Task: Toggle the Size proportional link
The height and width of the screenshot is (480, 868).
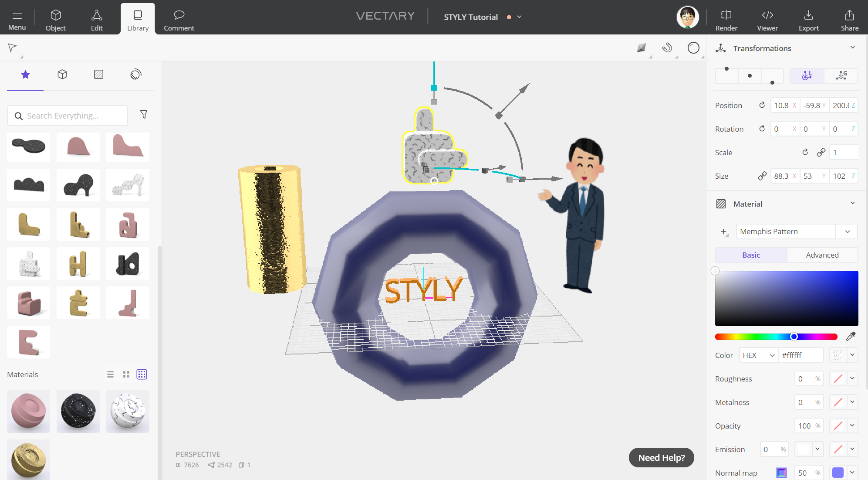Action: [762, 176]
